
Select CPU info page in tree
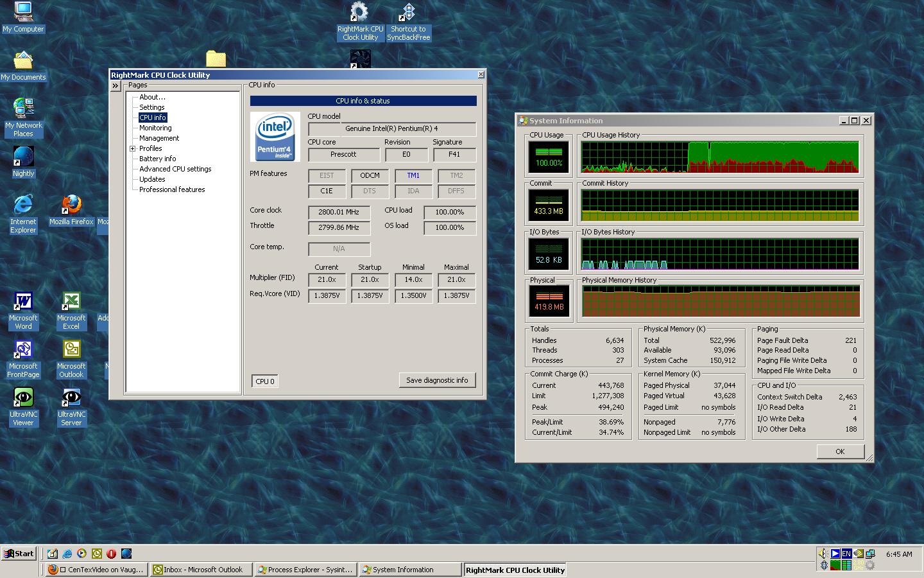pos(153,118)
